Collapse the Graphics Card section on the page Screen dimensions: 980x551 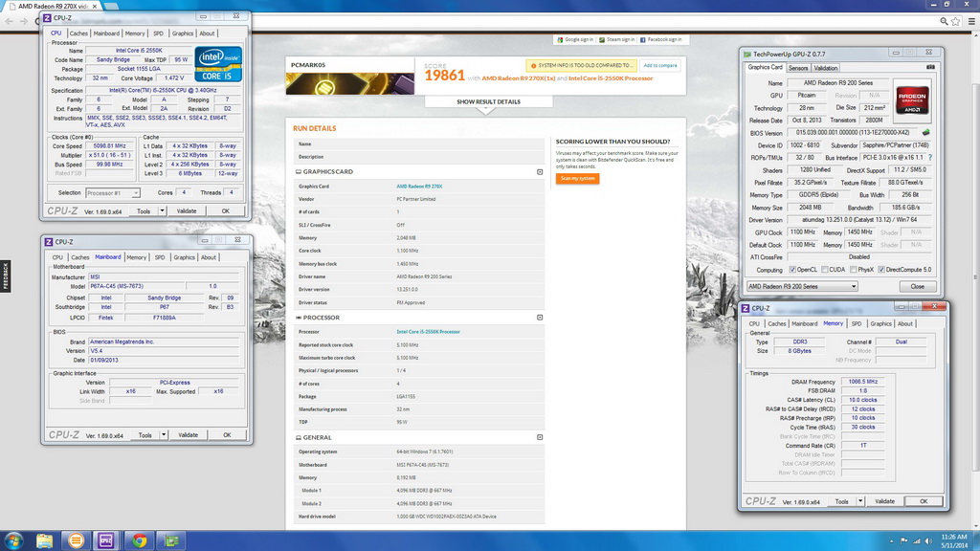(540, 172)
